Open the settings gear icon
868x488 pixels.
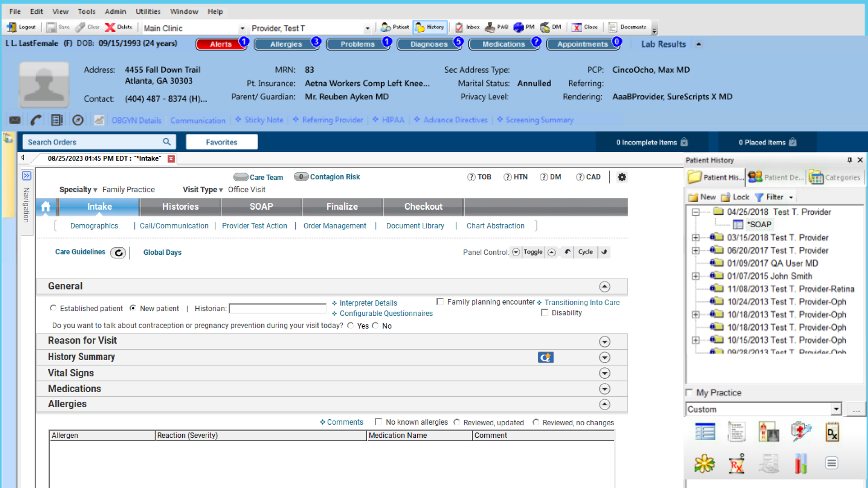point(622,177)
